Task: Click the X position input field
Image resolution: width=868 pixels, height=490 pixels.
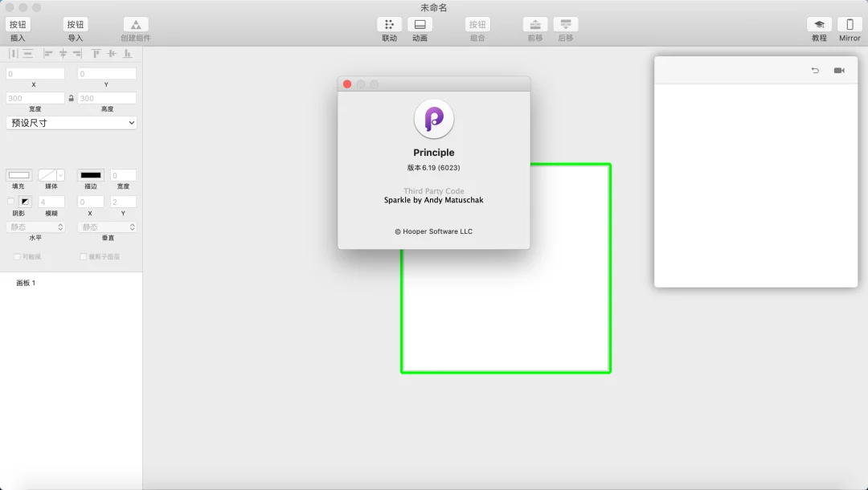Action: point(35,74)
